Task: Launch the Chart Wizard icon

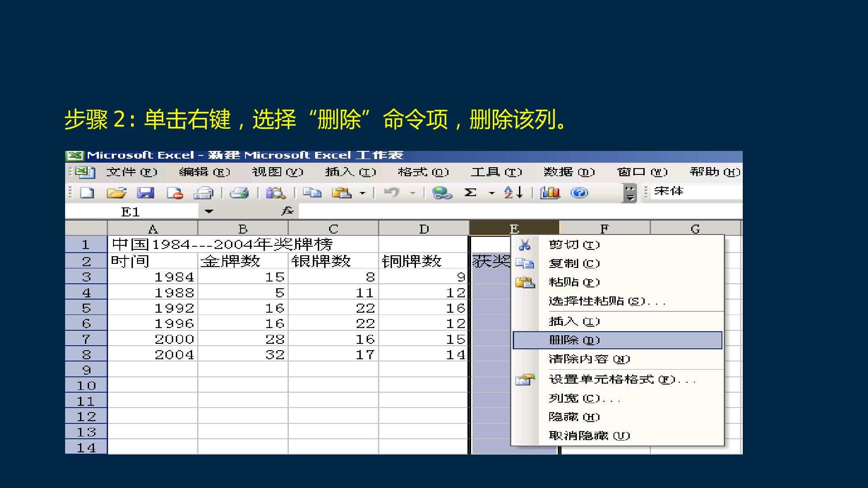Action: pyautogui.click(x=550, y=193)
